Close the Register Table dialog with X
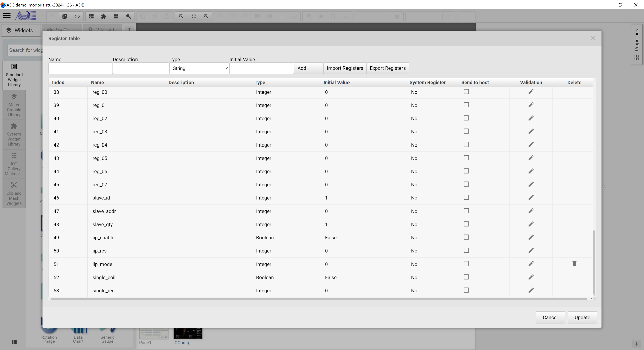The height and width of the screenshot is (350, 644). [593, 38]
